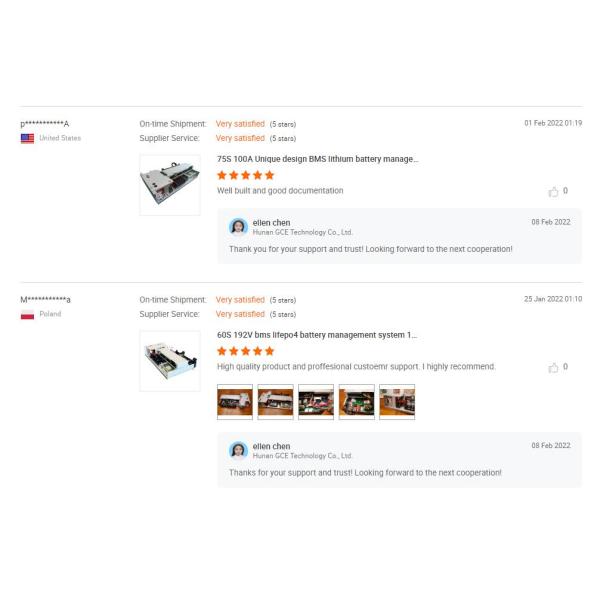This screenshot has height=600, width=600.
Task: View the second review photo
Action: pos(276,402)
